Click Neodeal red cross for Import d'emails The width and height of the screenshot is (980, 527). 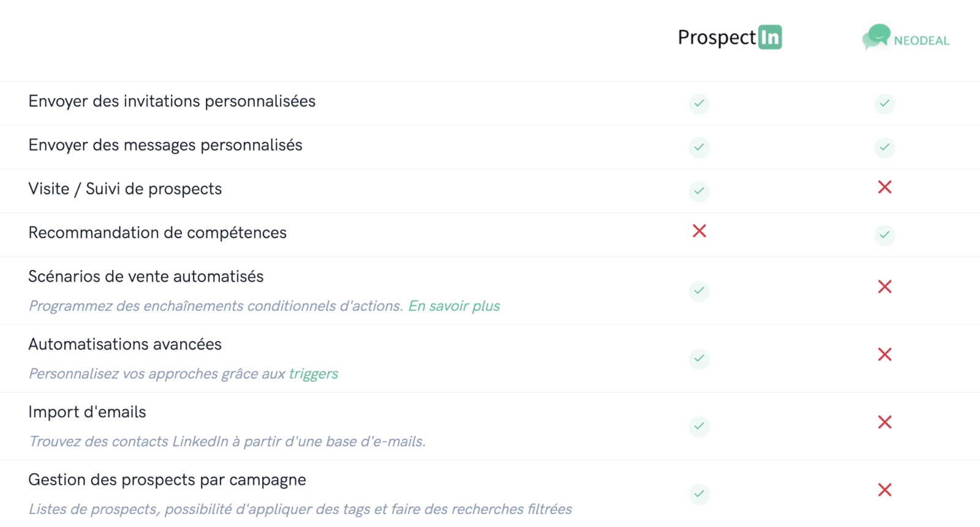click(884, 422)
